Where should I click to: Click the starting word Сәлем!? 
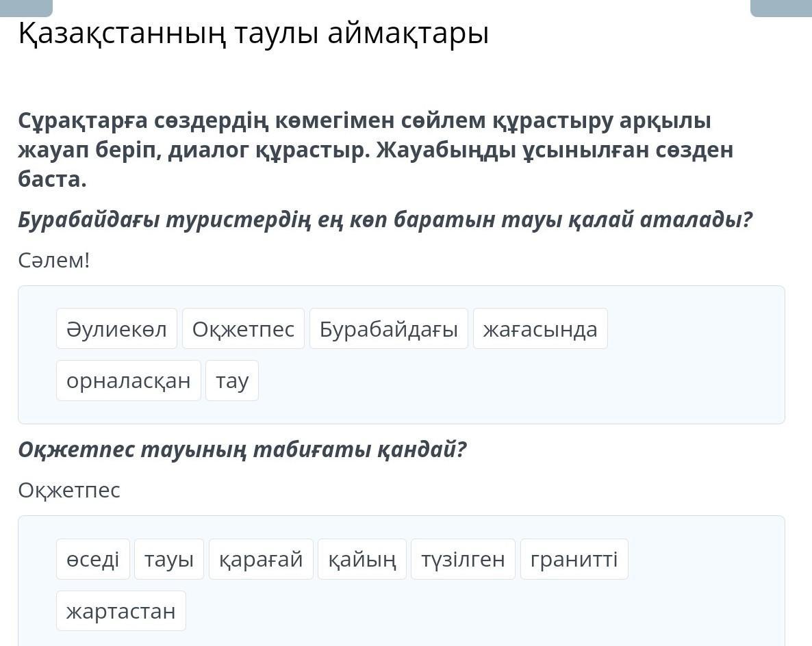click(54, 261)
